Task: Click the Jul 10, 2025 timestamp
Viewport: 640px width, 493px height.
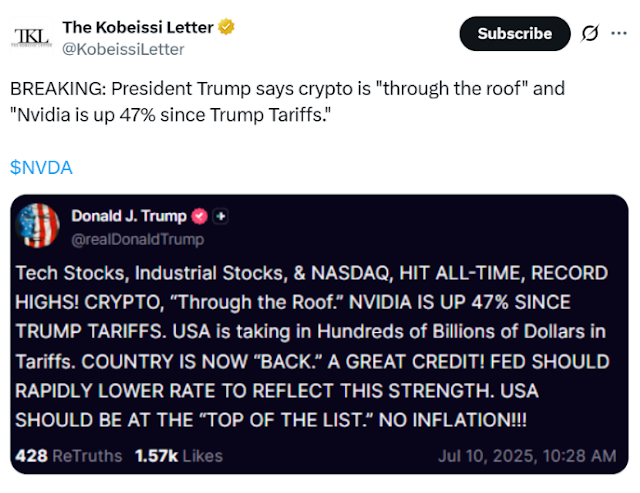Action: [526, 456]
